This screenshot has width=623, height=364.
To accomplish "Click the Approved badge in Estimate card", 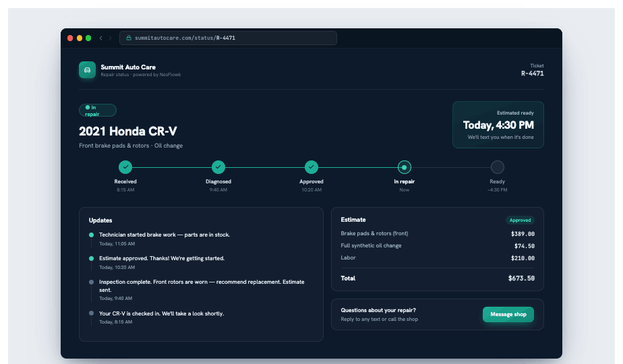I will pos(520,220).
